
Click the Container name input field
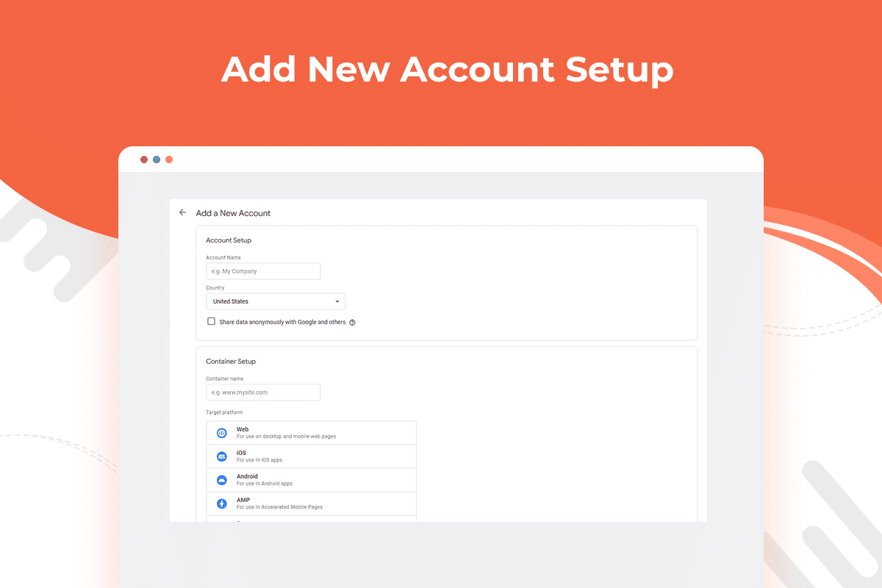coord(263,392)
